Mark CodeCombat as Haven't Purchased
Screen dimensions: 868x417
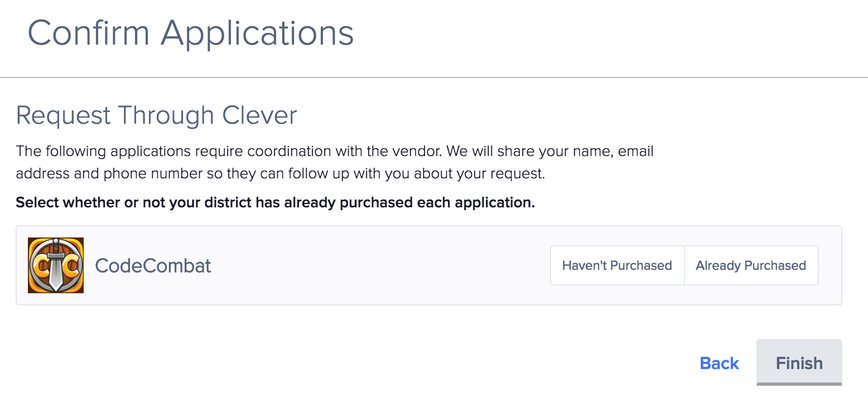617,265
